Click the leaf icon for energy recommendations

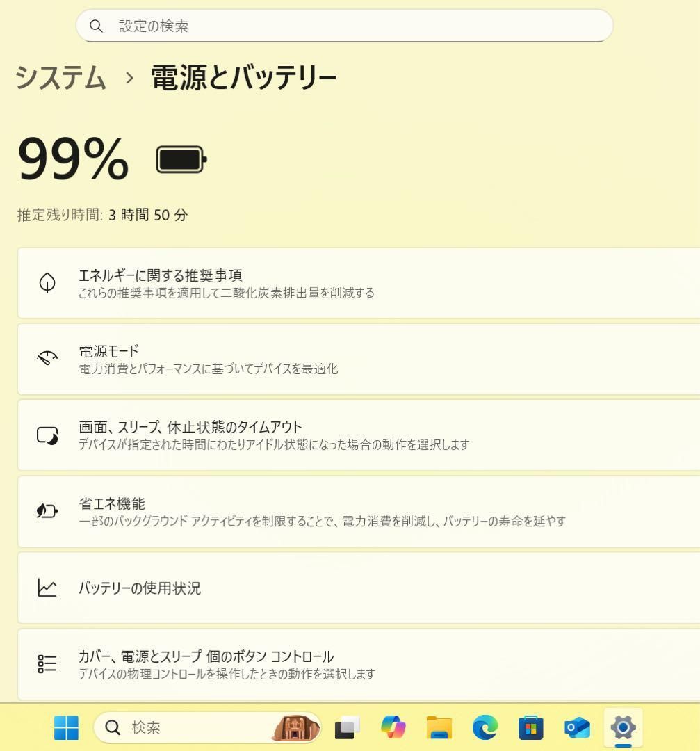pyautogui.click(x=47, y=283)
